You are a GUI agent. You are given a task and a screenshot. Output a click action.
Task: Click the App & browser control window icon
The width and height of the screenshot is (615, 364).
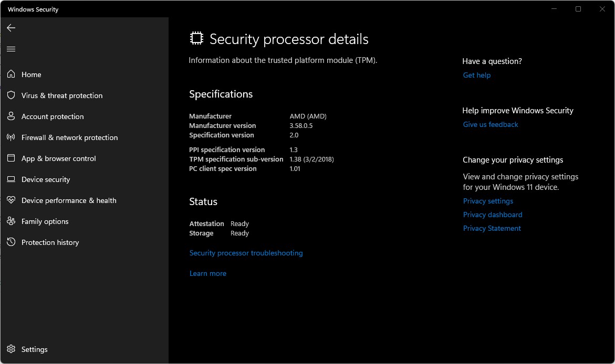[x=11, y=158]
